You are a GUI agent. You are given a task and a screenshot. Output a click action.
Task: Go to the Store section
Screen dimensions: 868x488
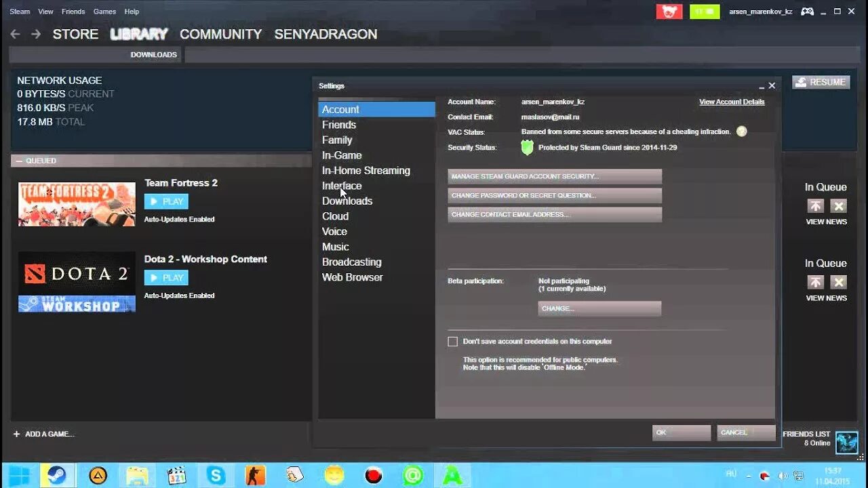click(x=75, y=34)
